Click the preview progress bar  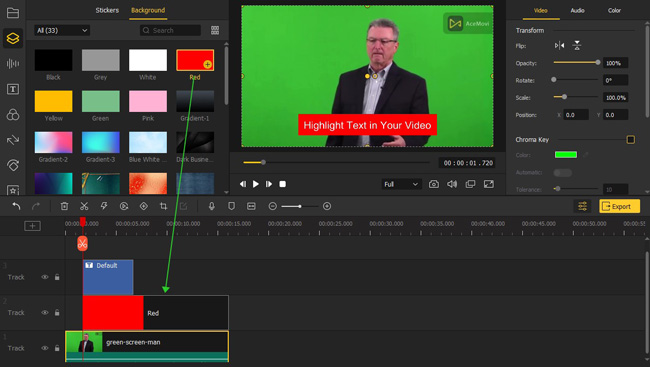point(336,163)
